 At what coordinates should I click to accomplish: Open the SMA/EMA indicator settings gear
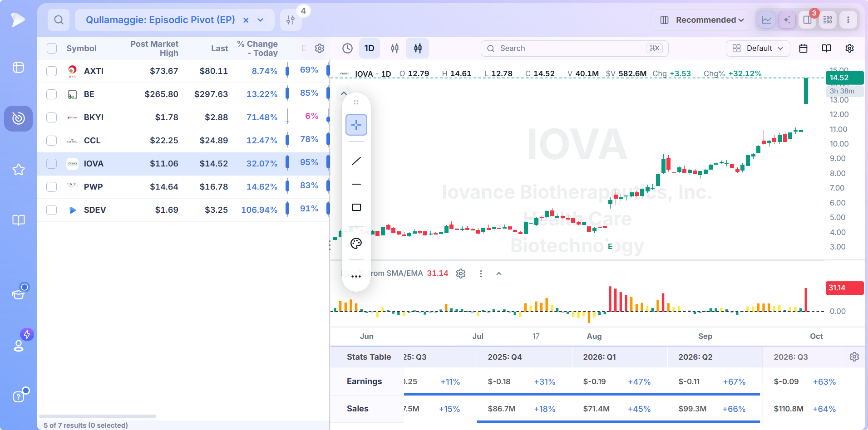(461, 274)
